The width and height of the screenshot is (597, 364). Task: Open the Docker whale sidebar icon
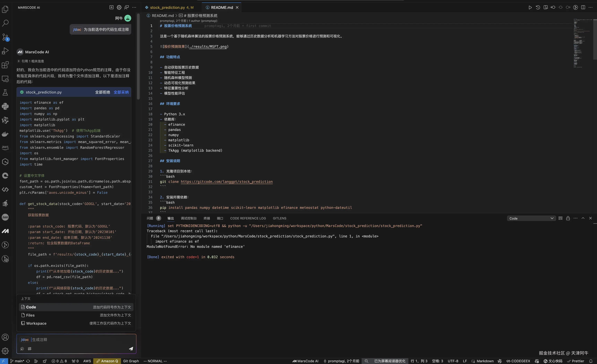(x=5, y=134)
